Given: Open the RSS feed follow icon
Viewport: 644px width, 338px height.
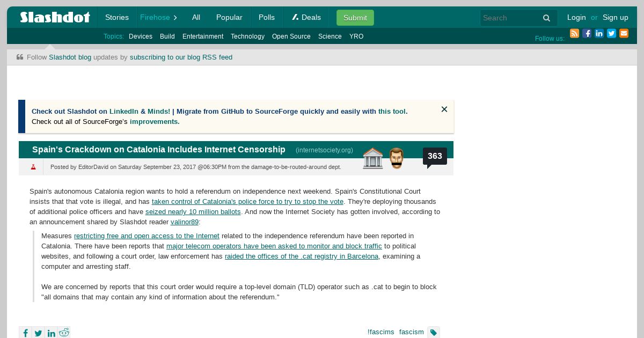Looking at the screenshot, I should (574, 33).
